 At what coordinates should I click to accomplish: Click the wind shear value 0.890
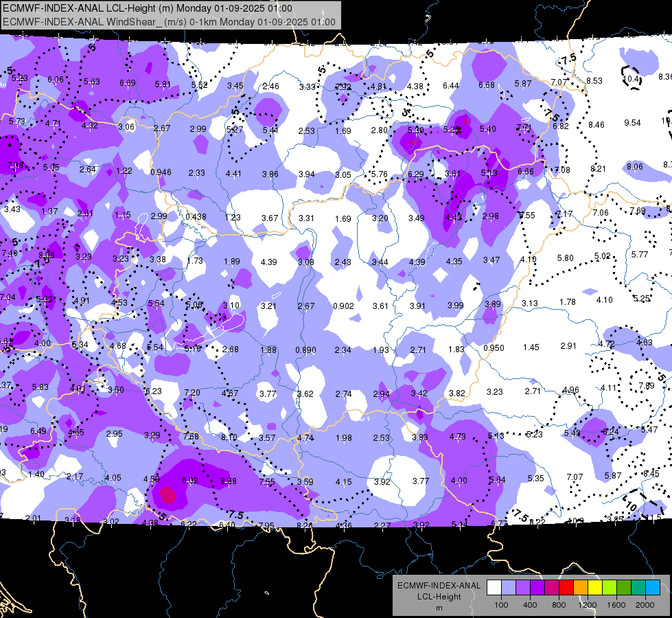(305, 350)
